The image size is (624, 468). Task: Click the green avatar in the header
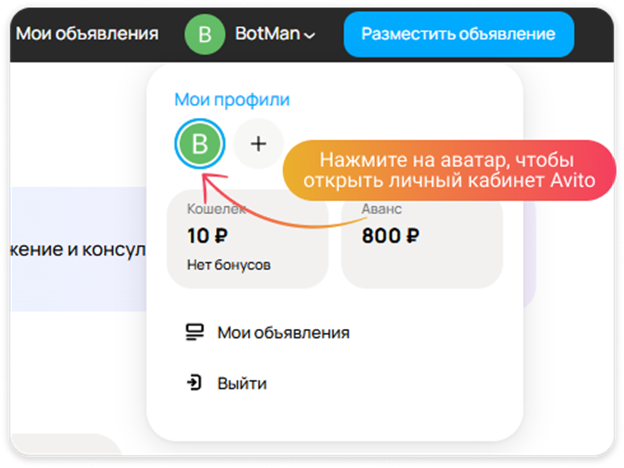click(205, 34)
